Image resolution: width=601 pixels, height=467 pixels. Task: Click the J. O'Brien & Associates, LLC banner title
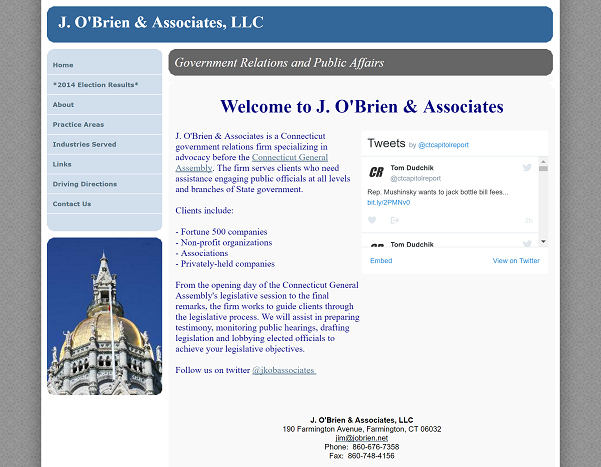pyautogui.click(x=161, y=22)
